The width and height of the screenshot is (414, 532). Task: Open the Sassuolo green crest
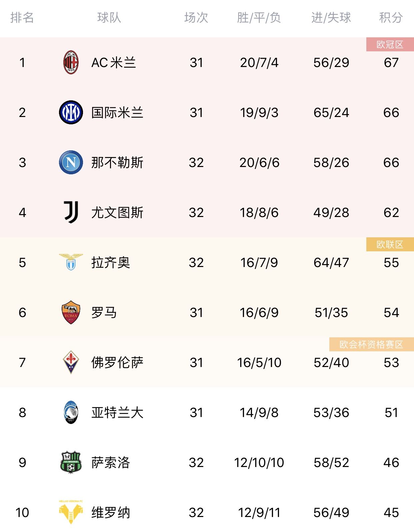point(71,462)
